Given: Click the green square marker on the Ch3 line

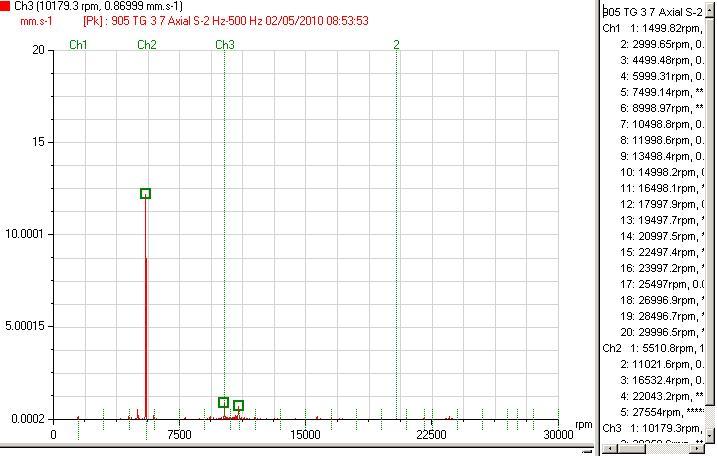Looking at the screenshot, I should (223, 402).
